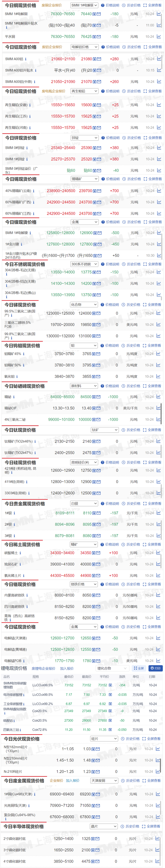Open trend chart for 钛精矿(TiO2≥46%)
The width and height of the screenshot is (165, 868).
[158, 441]
